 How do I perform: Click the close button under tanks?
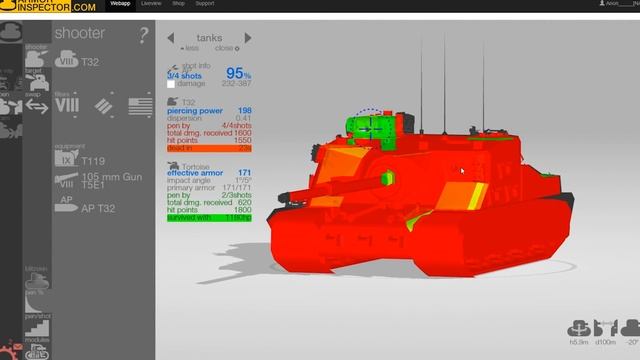227,48
